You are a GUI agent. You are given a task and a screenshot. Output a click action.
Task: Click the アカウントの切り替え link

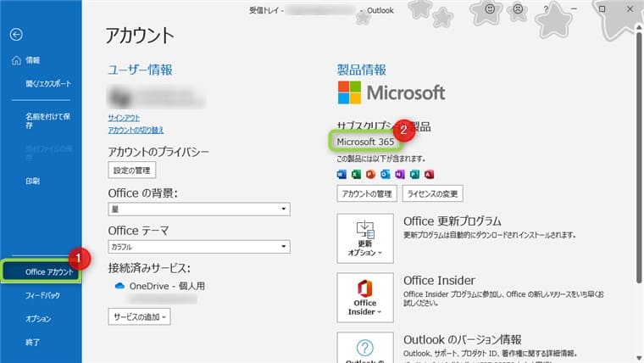[136, 130]
